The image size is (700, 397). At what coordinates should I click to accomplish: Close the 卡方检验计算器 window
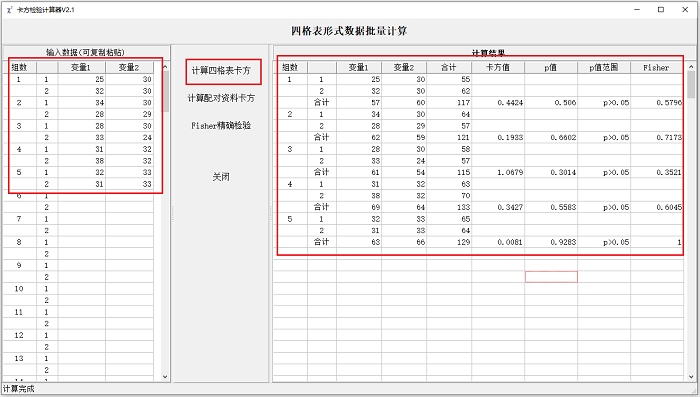685,9
